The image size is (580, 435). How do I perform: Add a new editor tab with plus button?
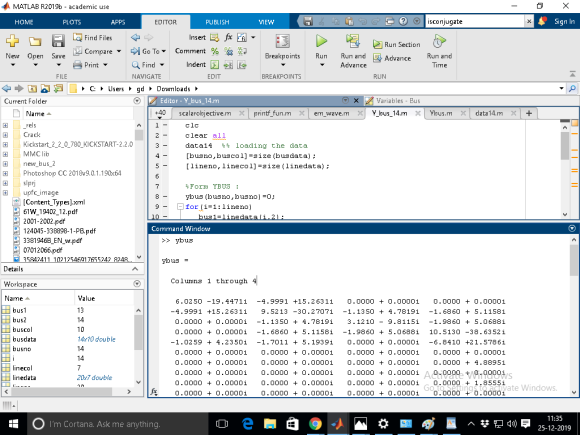[x=529, y=114]
